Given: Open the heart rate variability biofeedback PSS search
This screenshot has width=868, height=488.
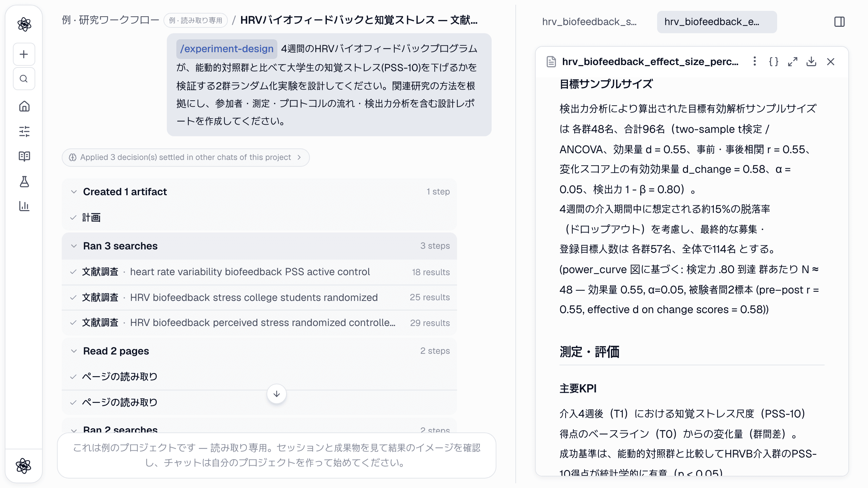Looking at the screenshot, I should [x=259, y=272].
